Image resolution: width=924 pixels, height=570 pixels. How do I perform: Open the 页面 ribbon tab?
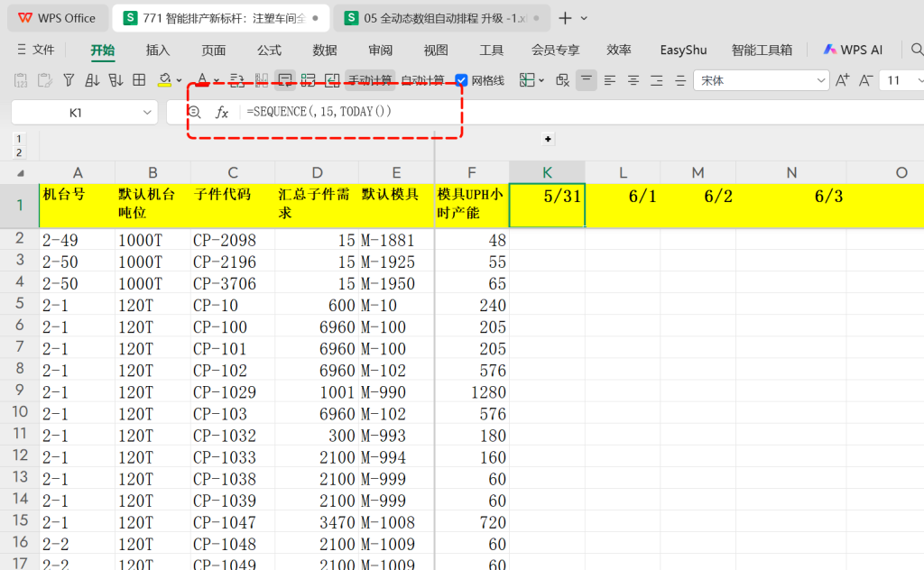(213, 50)
